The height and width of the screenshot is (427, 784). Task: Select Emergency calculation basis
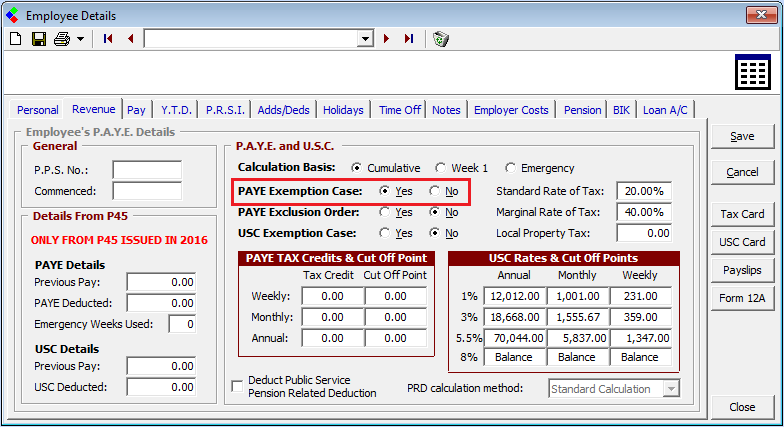[x=511, y=168]
